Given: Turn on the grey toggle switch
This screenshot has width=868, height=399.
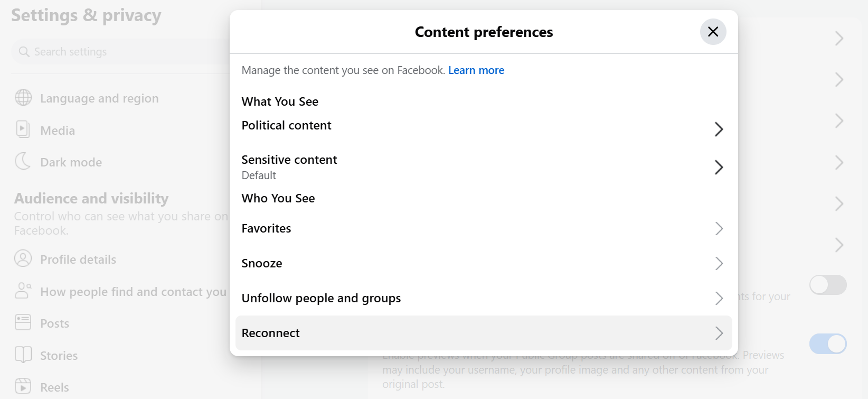Looking at the screenshot, I should [x=827, y=285].
